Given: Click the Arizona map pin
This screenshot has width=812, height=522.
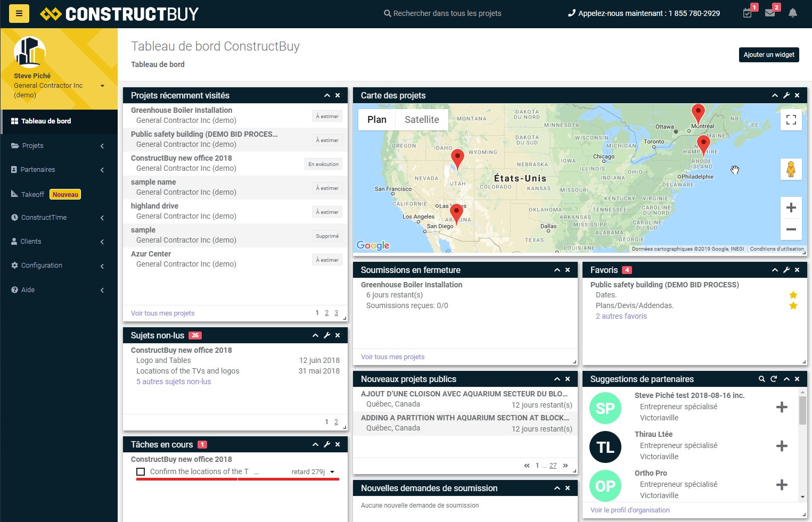Looking at the screenshot, I should (x=456, y=214).
